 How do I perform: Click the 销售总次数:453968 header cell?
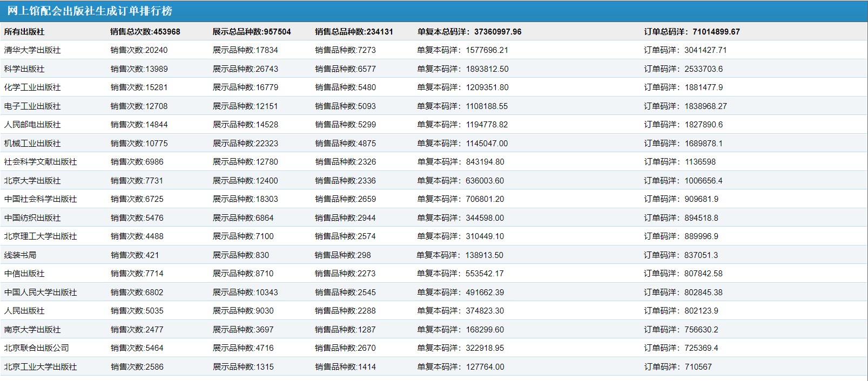[x=145, y=32]
